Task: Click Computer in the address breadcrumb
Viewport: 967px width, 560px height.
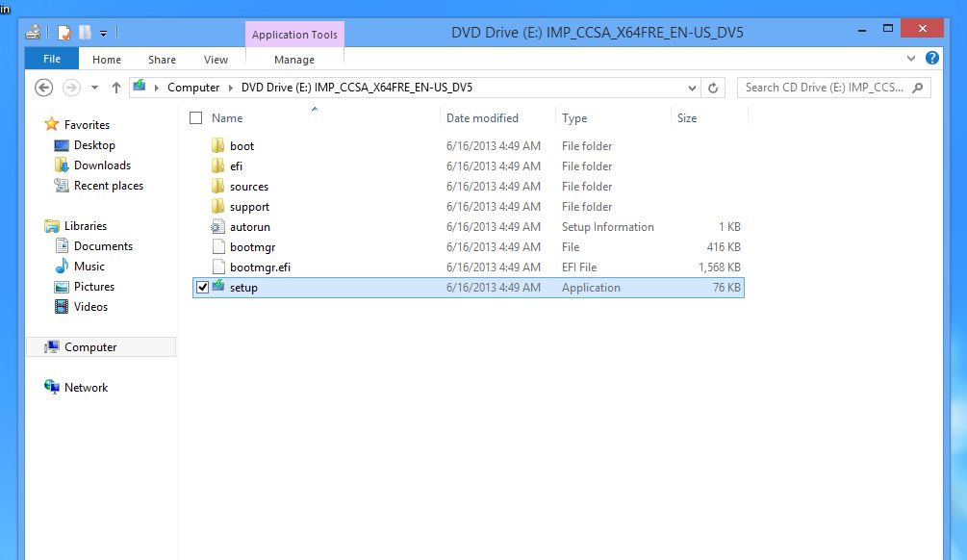Action: coord(193,88)
